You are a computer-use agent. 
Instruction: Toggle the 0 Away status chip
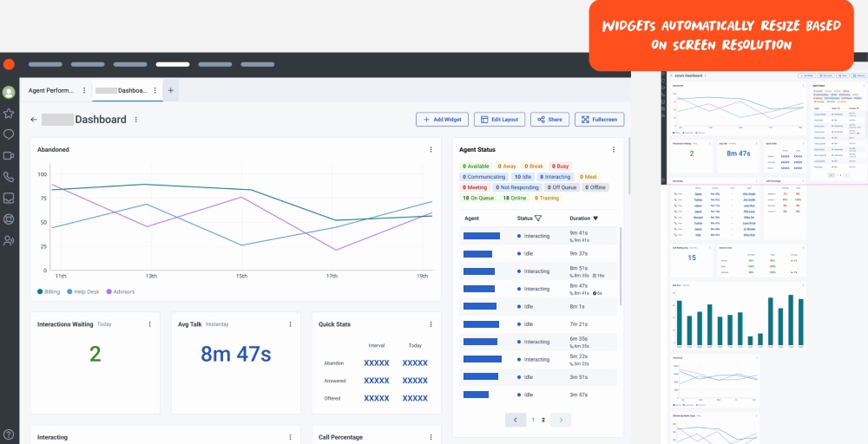[x=507, y=166]
